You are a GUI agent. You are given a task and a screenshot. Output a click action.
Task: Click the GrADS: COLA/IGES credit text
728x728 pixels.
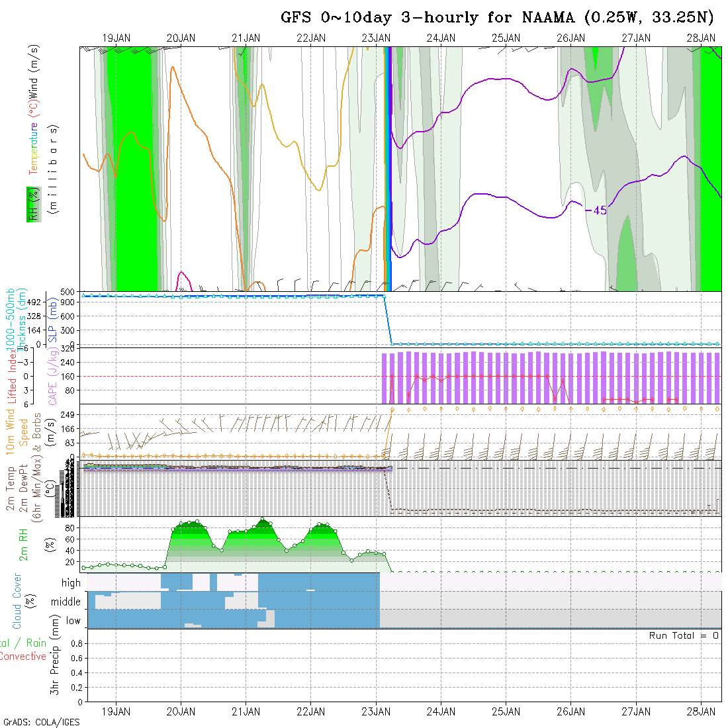[41, 722]
